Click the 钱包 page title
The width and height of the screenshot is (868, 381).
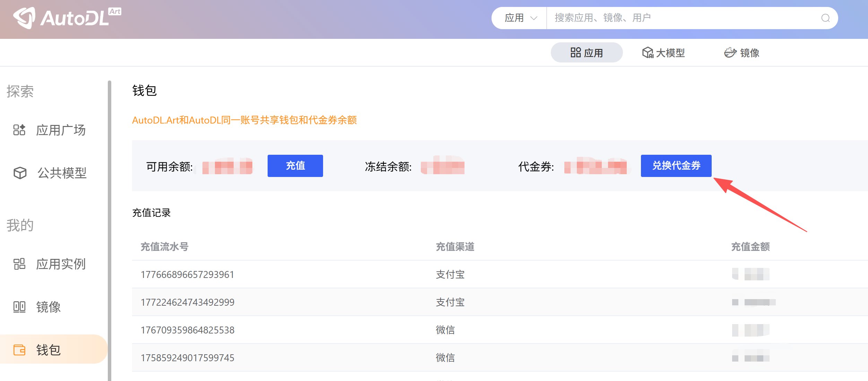145,91
